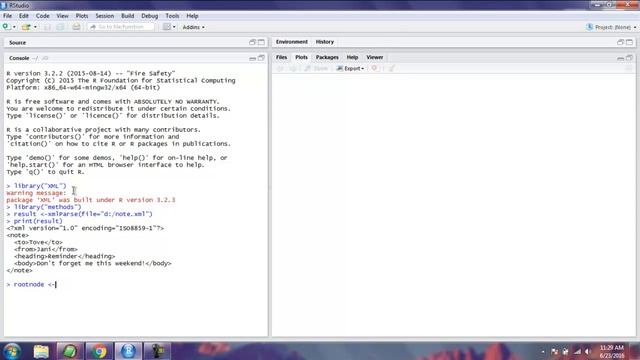640x360 pixels.
Task: Click the Save document icon
Action: (47, 27)
